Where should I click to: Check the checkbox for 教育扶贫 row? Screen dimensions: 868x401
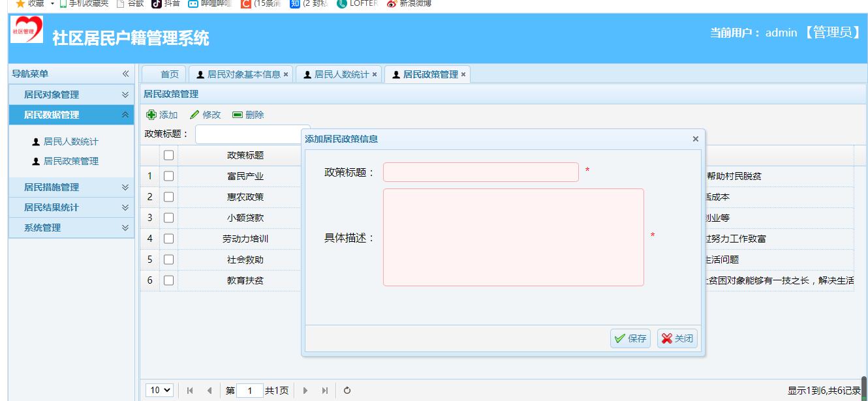[168, 280]
